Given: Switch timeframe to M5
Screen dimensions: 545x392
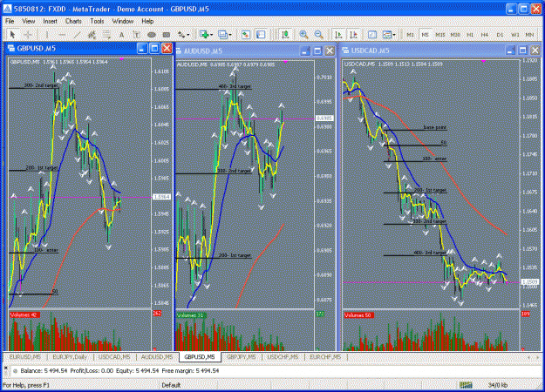Looking at the screenshot, I should pyautogui.click(x=425, y=35).
